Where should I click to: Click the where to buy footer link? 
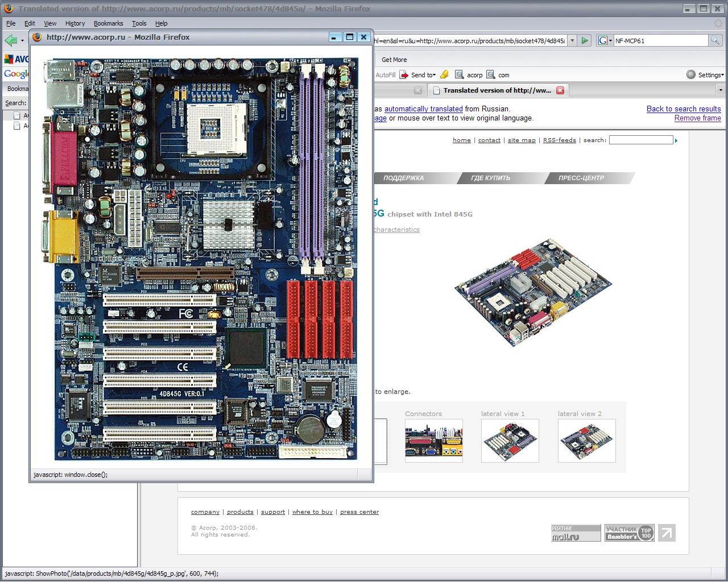point(312,512)
